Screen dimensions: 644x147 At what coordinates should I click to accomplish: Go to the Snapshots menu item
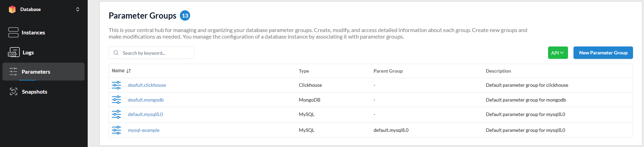point(34,92)
